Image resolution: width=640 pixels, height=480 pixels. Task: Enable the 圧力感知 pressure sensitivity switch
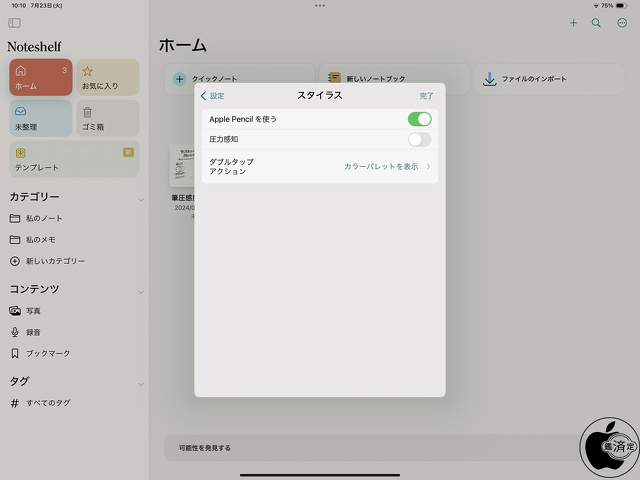coord(419,140)
